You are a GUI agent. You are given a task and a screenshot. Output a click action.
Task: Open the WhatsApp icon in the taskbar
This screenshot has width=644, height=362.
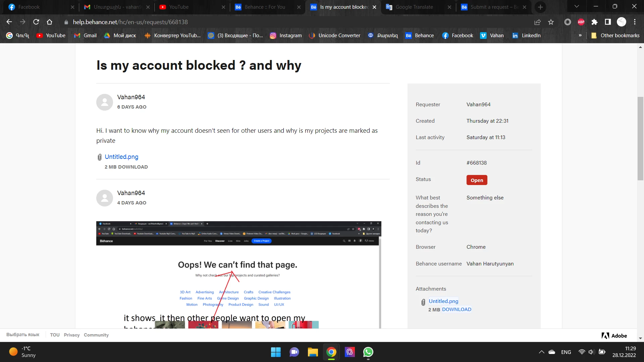pyautogui.click(x=368, y=352)
